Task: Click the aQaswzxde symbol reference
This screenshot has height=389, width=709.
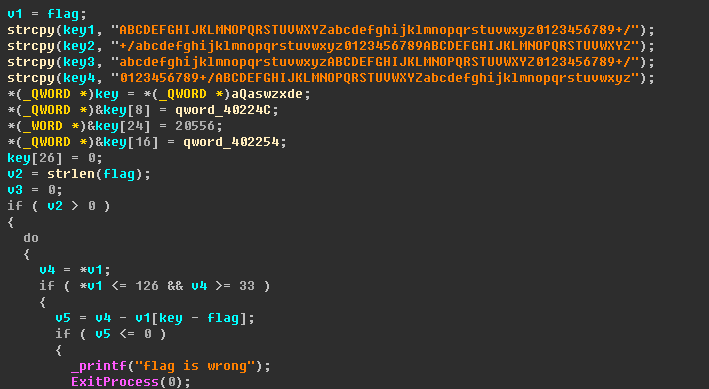Action: click(x=267, y=94)
